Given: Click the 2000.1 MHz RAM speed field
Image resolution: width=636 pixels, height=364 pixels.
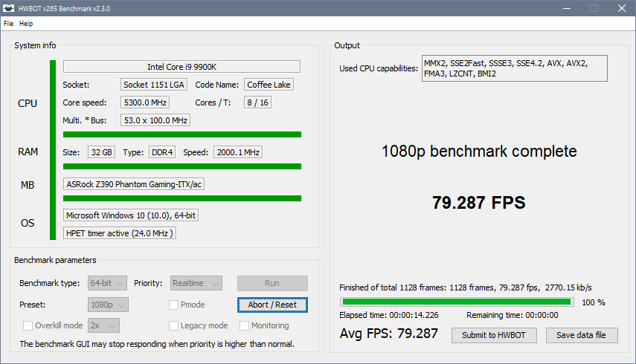Looking at the screenshot, I should point(238,152).
